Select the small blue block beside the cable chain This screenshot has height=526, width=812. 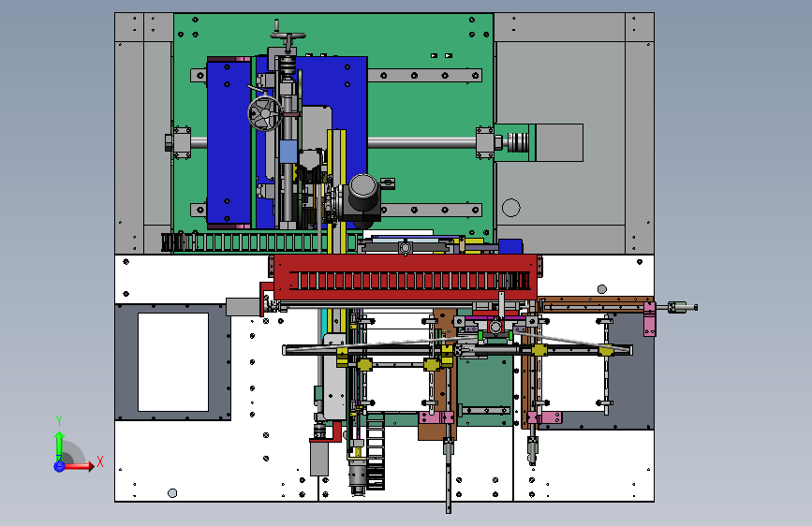(510, 246)
